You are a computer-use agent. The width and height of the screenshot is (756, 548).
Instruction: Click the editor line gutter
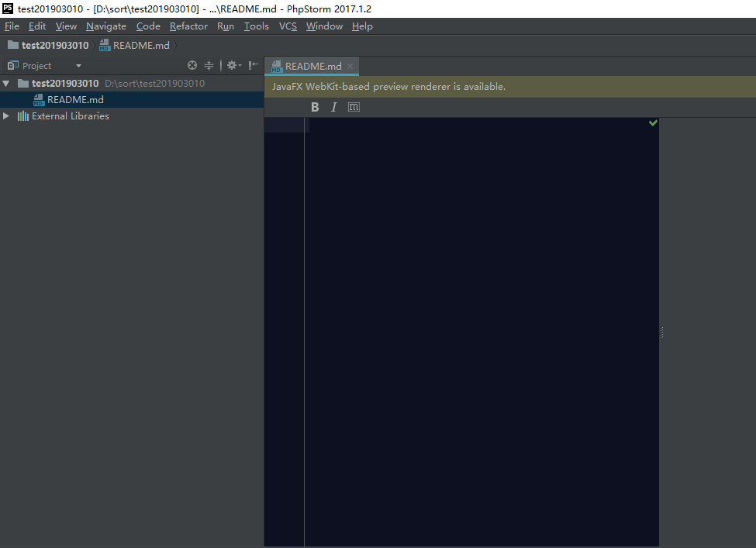pos(285,332)
